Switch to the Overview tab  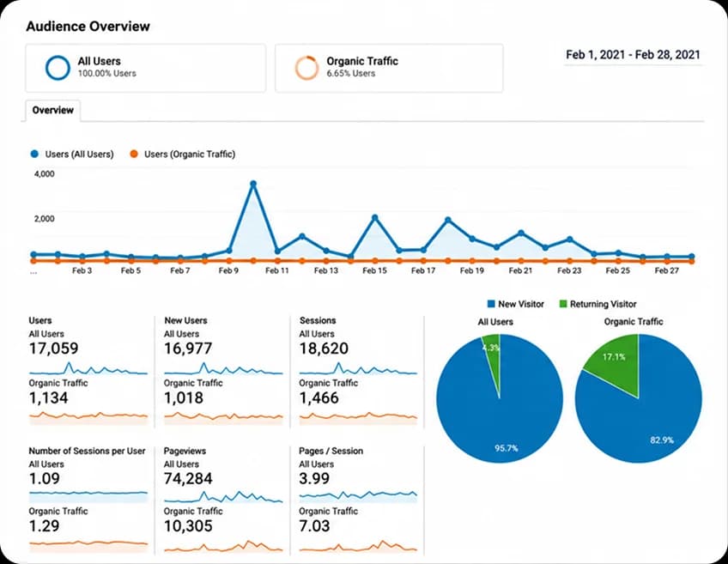(x=53, y=111)
